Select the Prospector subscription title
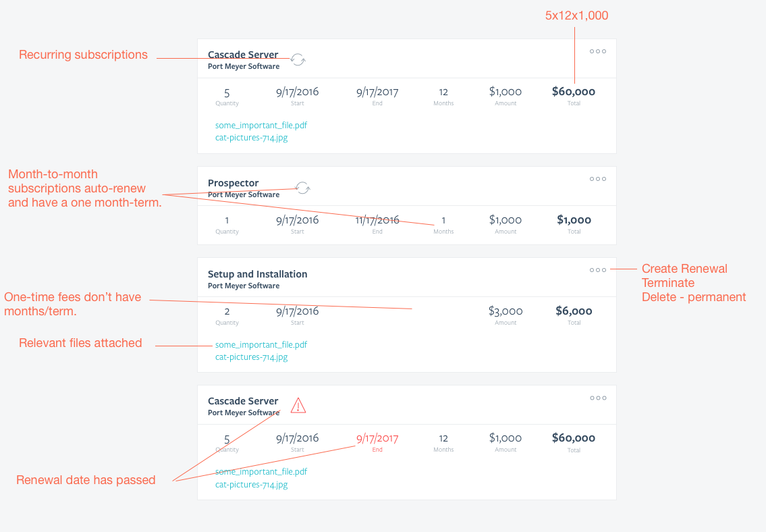Screen dimensions: 766x532 click(233, 183)
